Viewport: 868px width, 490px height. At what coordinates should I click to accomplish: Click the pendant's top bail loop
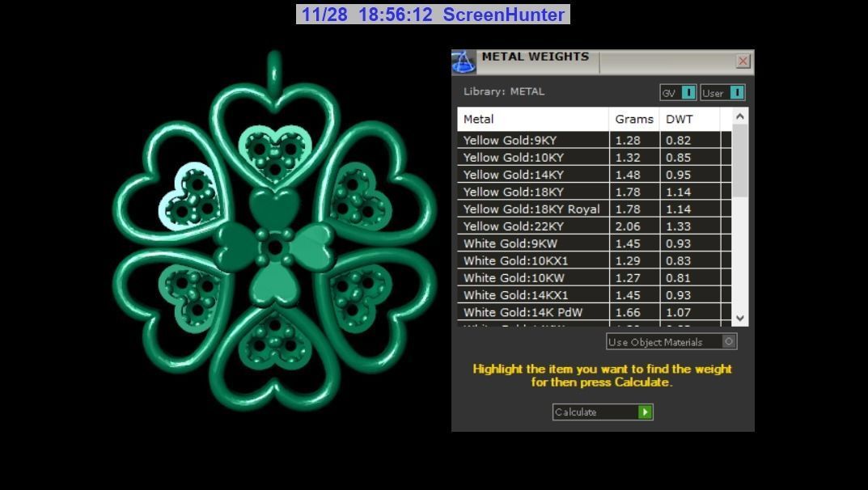tap(274, 74)
